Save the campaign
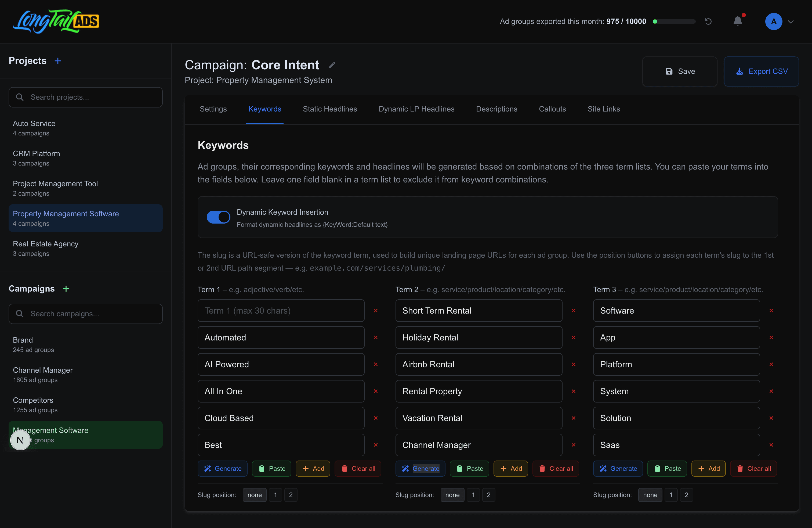The image size is (812, 528). pos(680,71)
